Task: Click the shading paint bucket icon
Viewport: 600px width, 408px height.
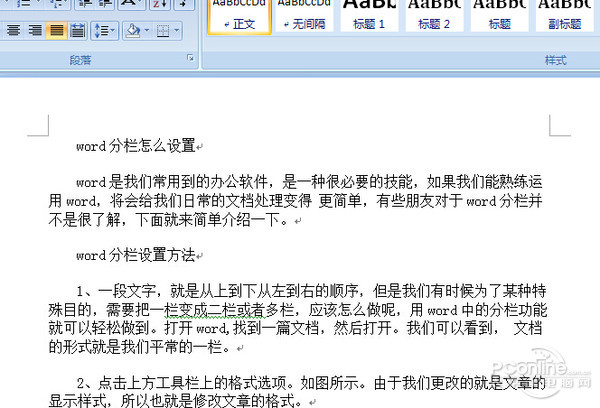Action: click(133, 30)
